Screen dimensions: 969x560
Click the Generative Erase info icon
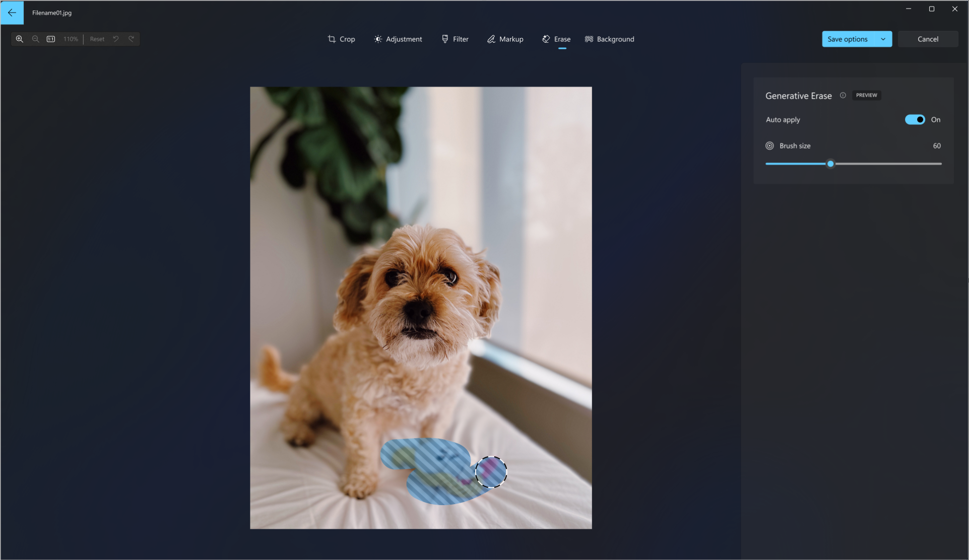coord(843,95)
